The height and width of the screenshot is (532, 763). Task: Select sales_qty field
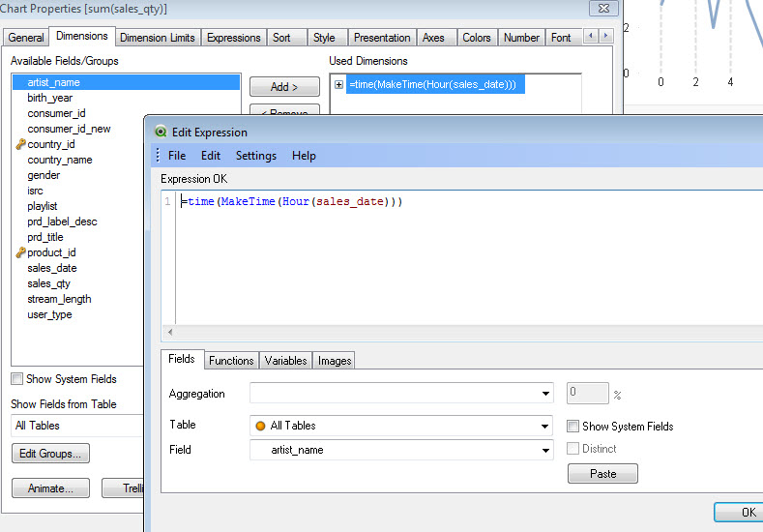click(x=48, y=283)
